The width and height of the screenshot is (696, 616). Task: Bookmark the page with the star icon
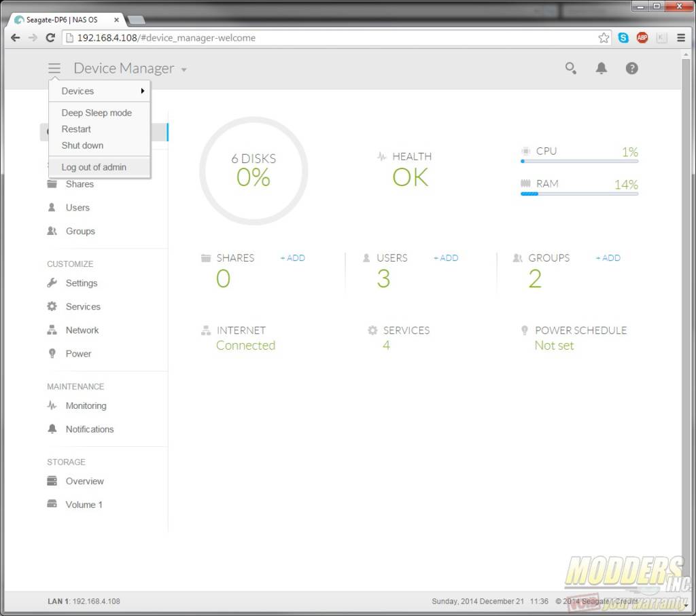[x=604, y=38]
